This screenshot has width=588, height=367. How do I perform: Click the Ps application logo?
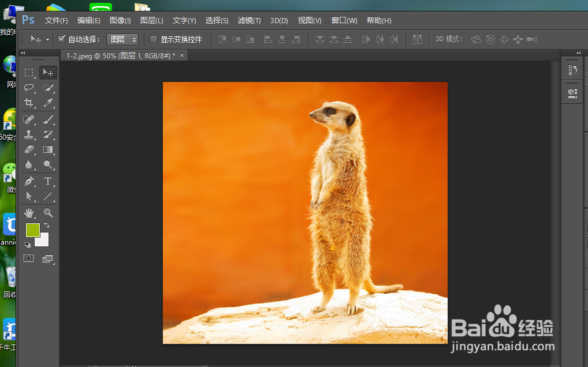tap(28, 20)
